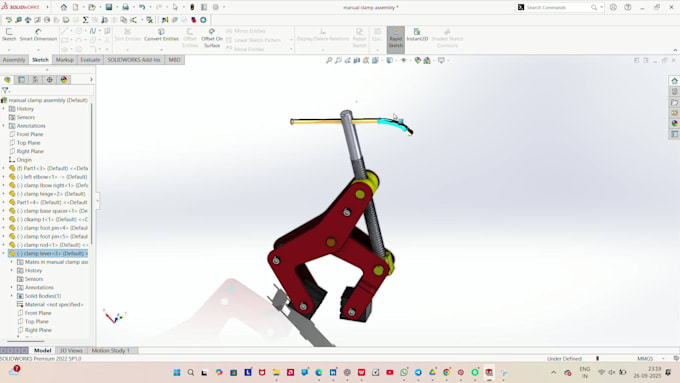Screen dimensions: 680x383
Task: Open an existing file icon
Action: 92,7
